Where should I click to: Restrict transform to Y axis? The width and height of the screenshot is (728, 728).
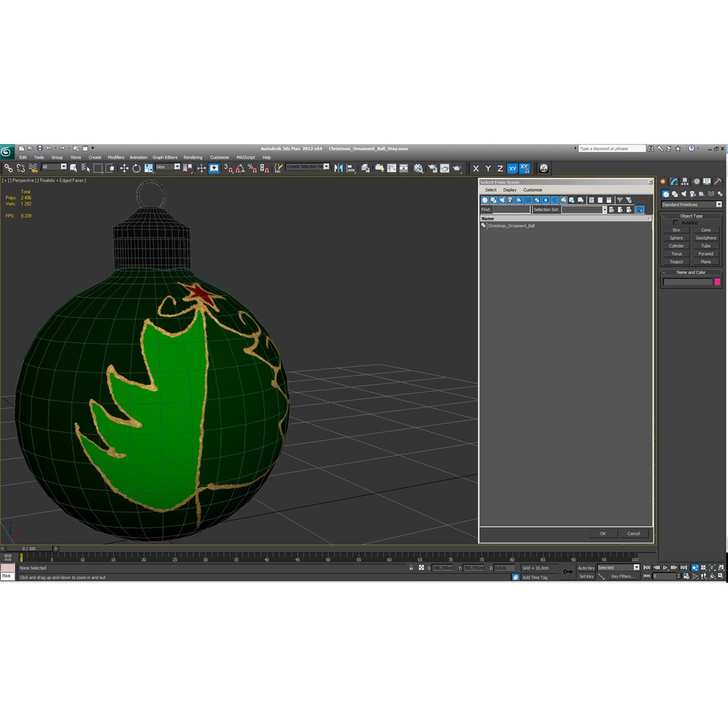[x=488, y=169]
